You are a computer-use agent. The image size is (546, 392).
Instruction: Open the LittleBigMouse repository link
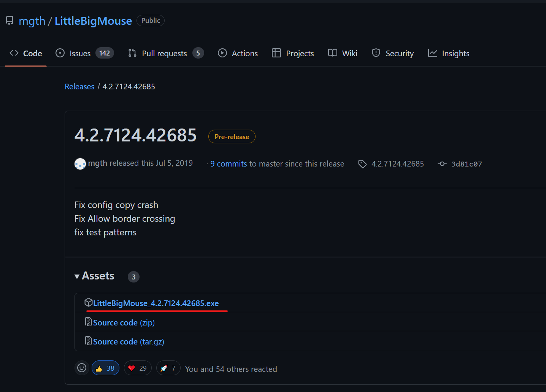[93, 21]
